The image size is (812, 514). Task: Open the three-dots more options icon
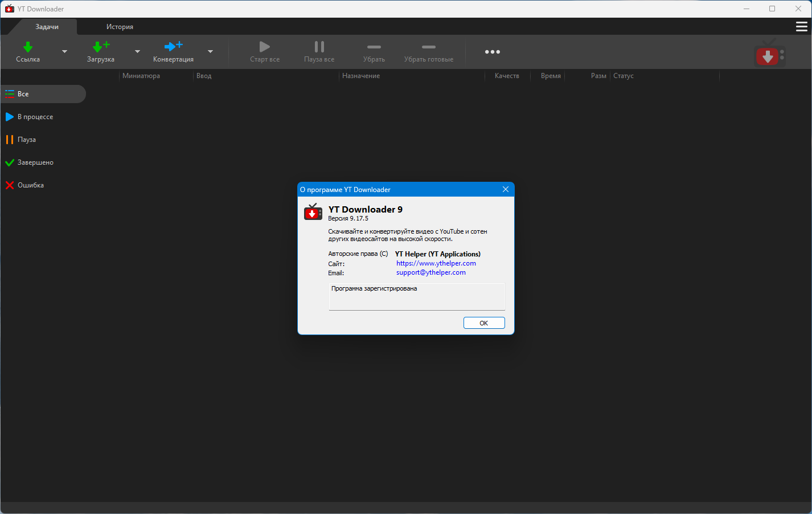[x=492, y=52]
